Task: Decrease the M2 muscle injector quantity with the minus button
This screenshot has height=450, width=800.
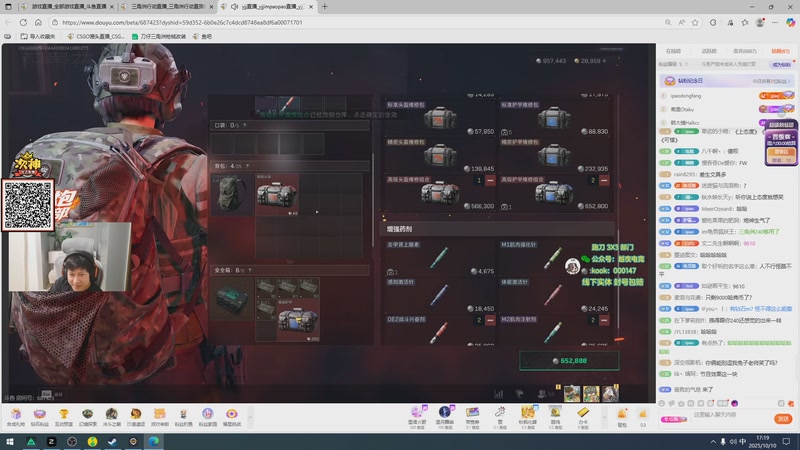Action: (x=604, y=320)
